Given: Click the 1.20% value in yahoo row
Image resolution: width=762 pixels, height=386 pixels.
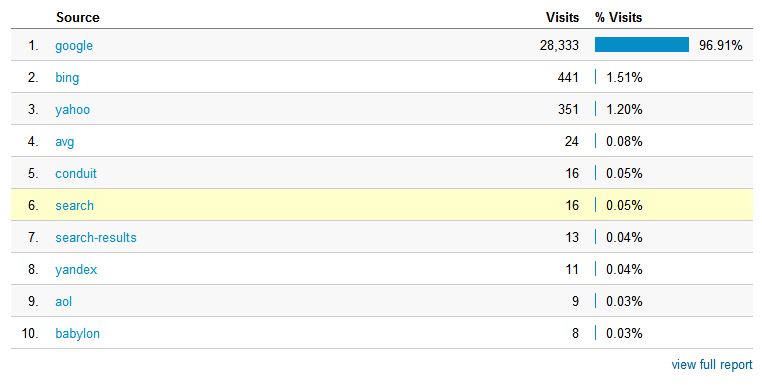Looking at the screenshot, I should tap(624, 110).
